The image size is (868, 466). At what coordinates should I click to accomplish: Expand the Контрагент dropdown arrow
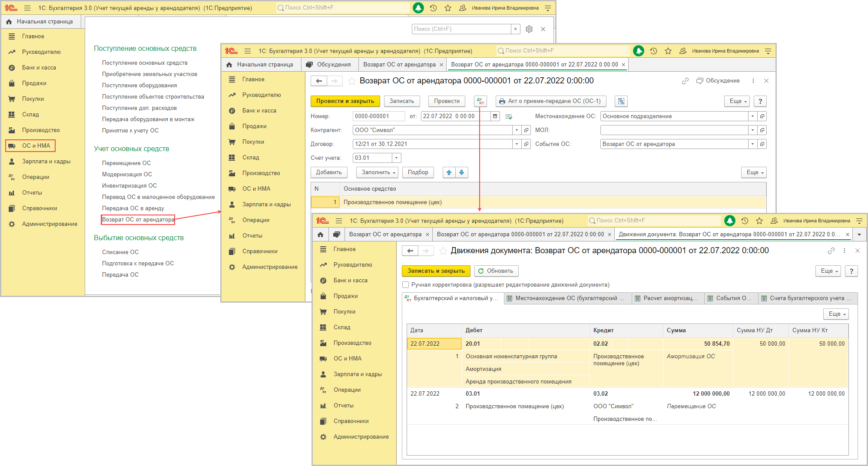click(517, 130)
